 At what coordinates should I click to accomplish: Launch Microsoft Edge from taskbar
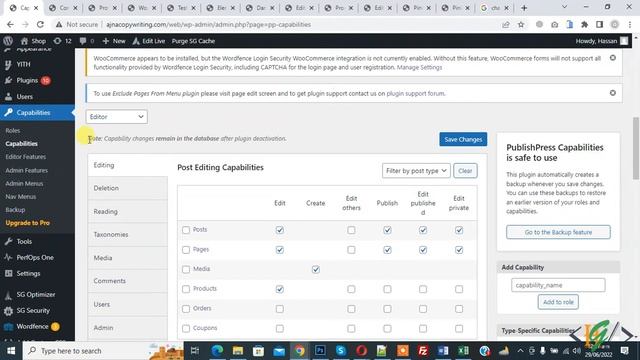[218, 351]
